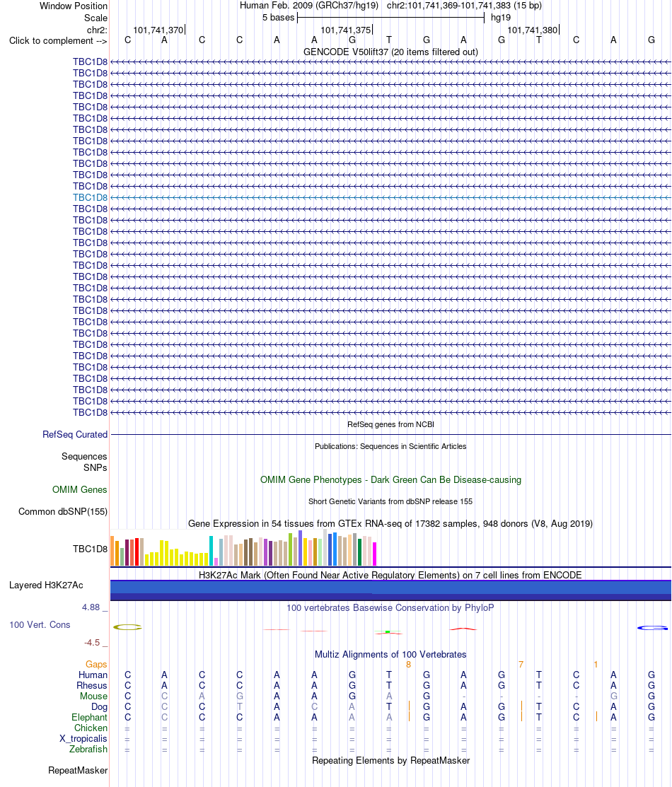Viewport: 672px width, 787px height.
Task: Select the Elephant alignment row label
Action: pos(89,717)
